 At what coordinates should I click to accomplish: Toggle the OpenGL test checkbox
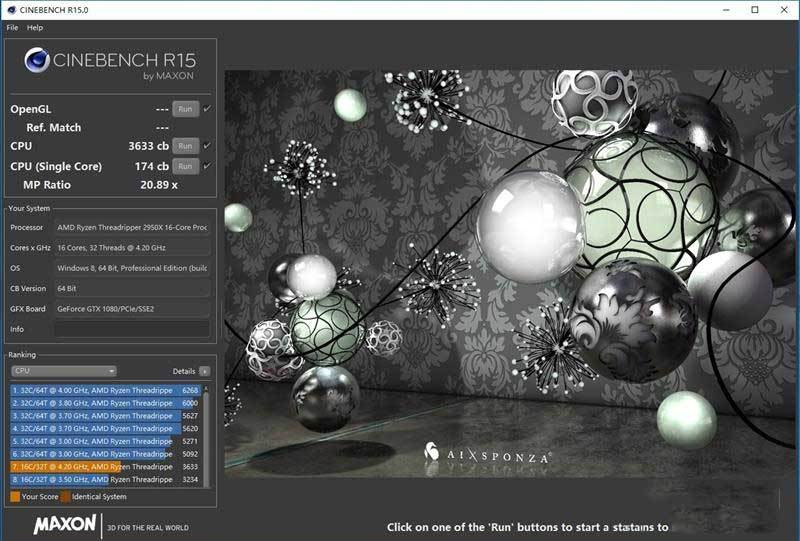pyautogui.click(x=207, y=108)
